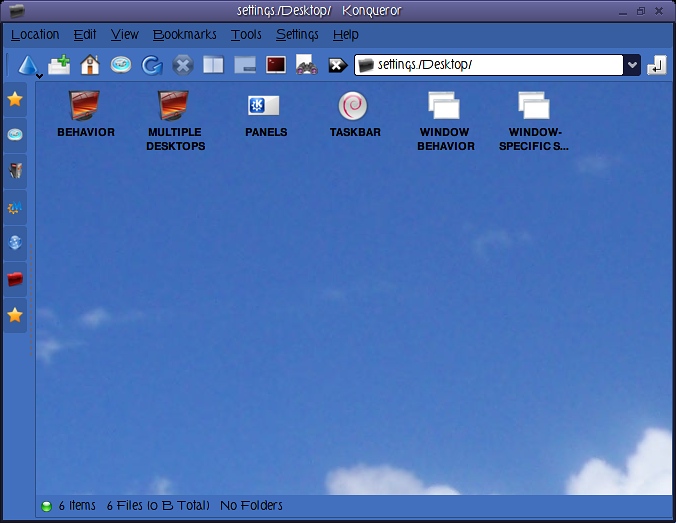Open the Edit menu
Screen dimensions: 676x523
[x=84, y=34]
